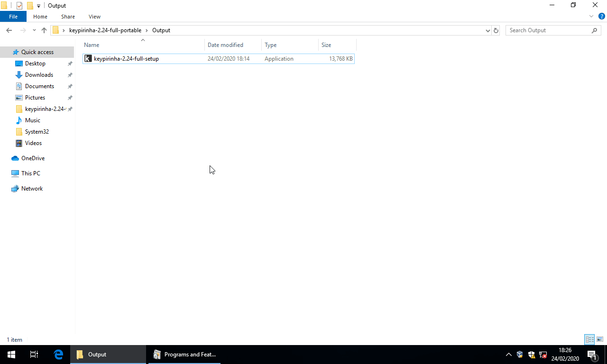Switch to the Home ribbon tab
Viewport: 607px width, 364px height.
40,17
